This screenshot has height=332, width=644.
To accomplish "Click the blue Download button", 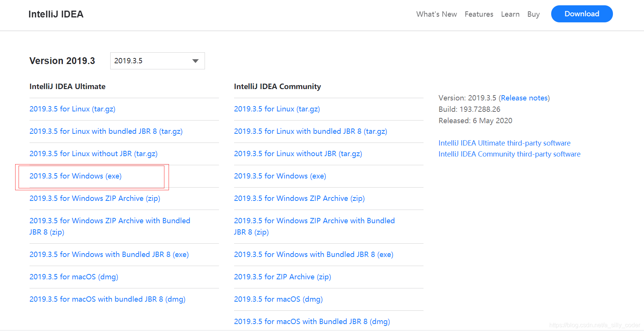I will (582, 14).
